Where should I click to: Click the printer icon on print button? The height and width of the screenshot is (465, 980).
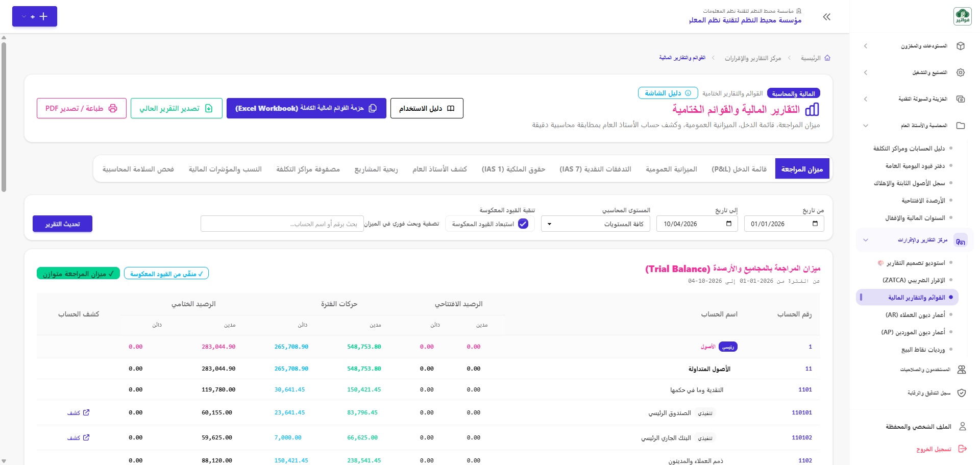[113, 108]
